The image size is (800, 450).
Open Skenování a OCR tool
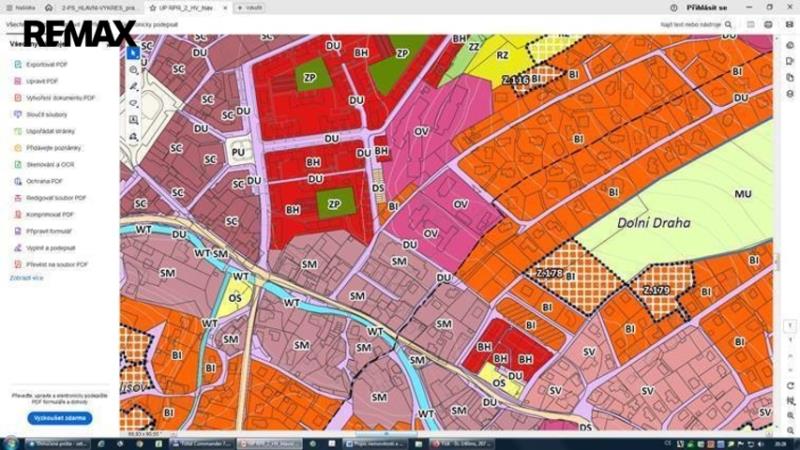pos(50,164)
